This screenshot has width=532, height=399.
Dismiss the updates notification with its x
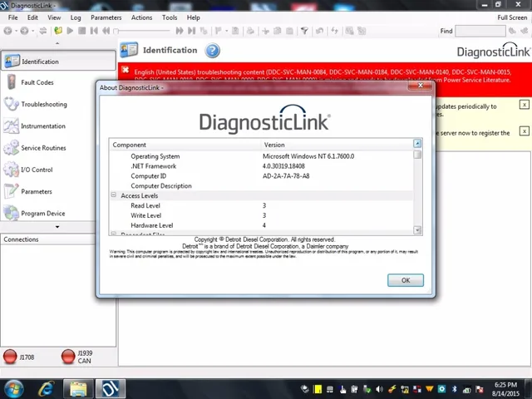coord(525,105)
